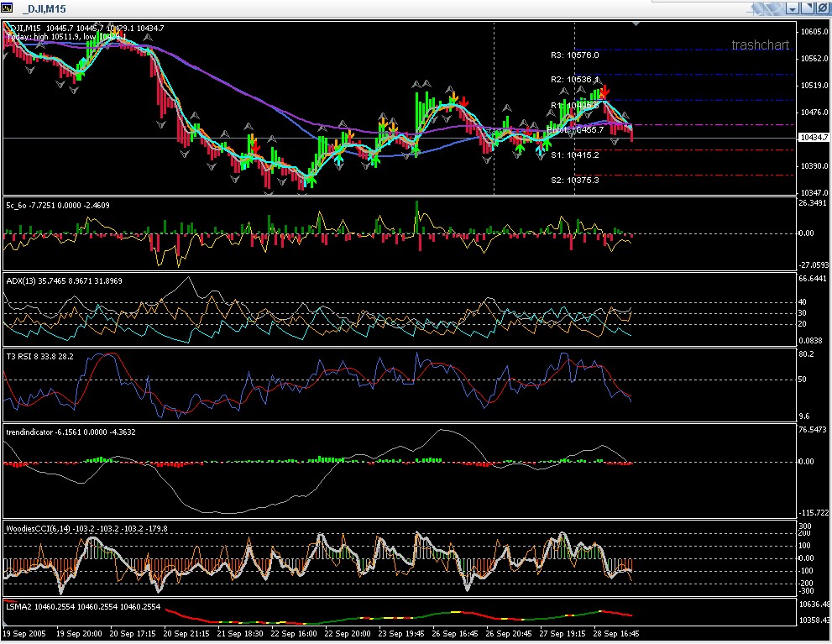Screen dimensions: 832x644
Task: Click the 10358.43 LSMA2 scale value
Action: (814, 620)
